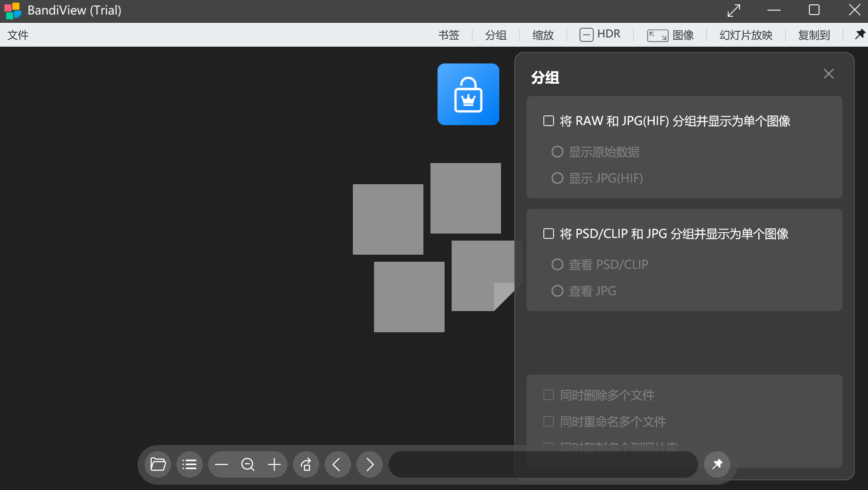Image resolution: width=868 pixels, height=490 pixels.
Task: Open the 图像 menu
Action: (683, 35)
